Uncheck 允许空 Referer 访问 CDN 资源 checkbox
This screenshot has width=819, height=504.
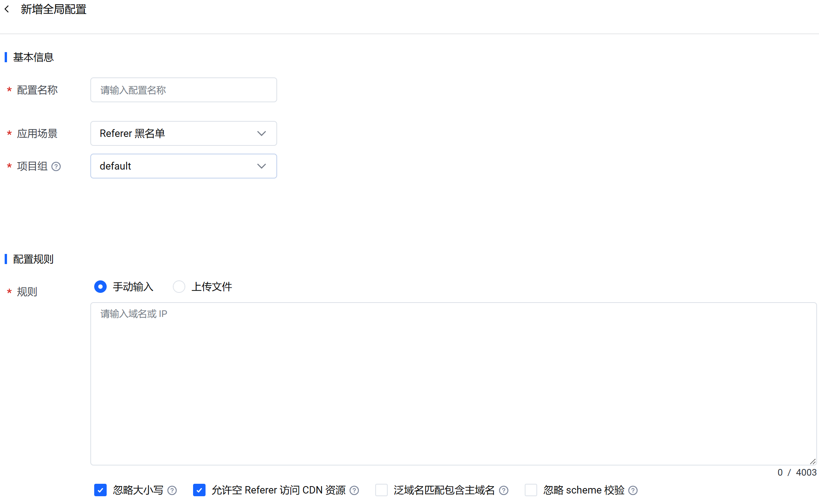point(199,490)
